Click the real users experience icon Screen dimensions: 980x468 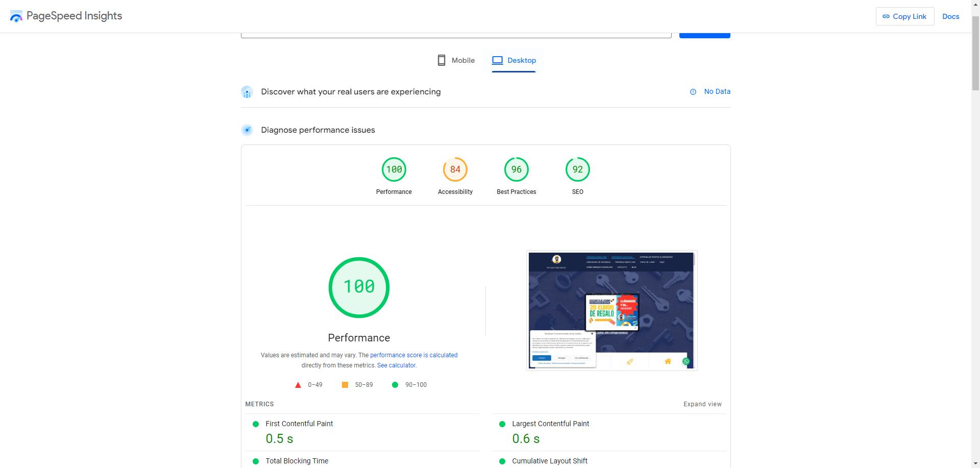(247, 92)
